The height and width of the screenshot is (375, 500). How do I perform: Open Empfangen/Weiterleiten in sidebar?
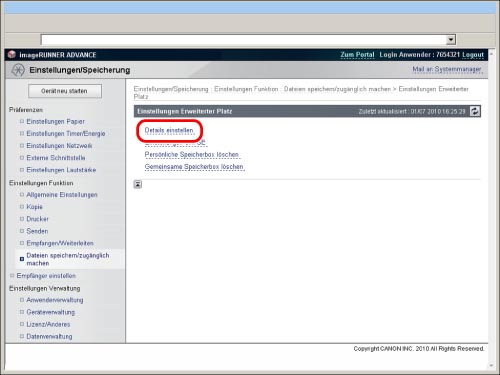(60, 243)
